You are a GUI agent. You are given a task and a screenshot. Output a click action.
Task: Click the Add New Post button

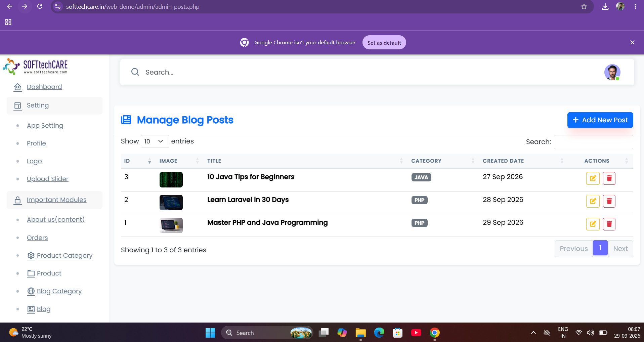[600, 120]
